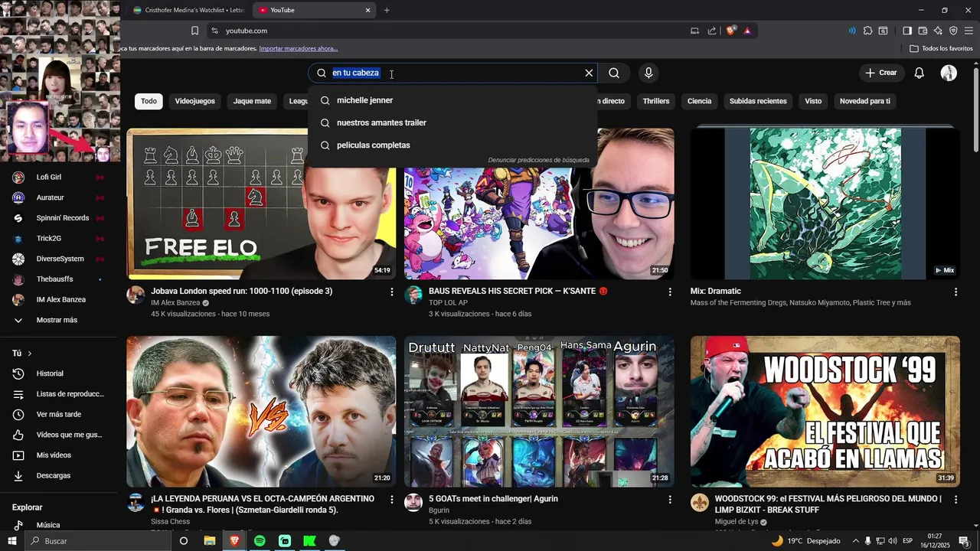Open options for 5 GOATs video
The image size is (980, 551).
pos(670,499)
